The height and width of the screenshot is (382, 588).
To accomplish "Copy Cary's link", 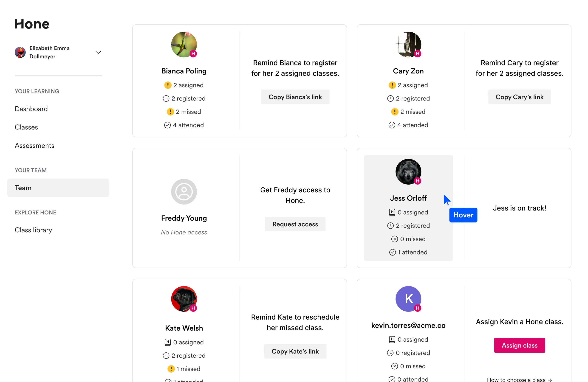I will click(519, 97).
